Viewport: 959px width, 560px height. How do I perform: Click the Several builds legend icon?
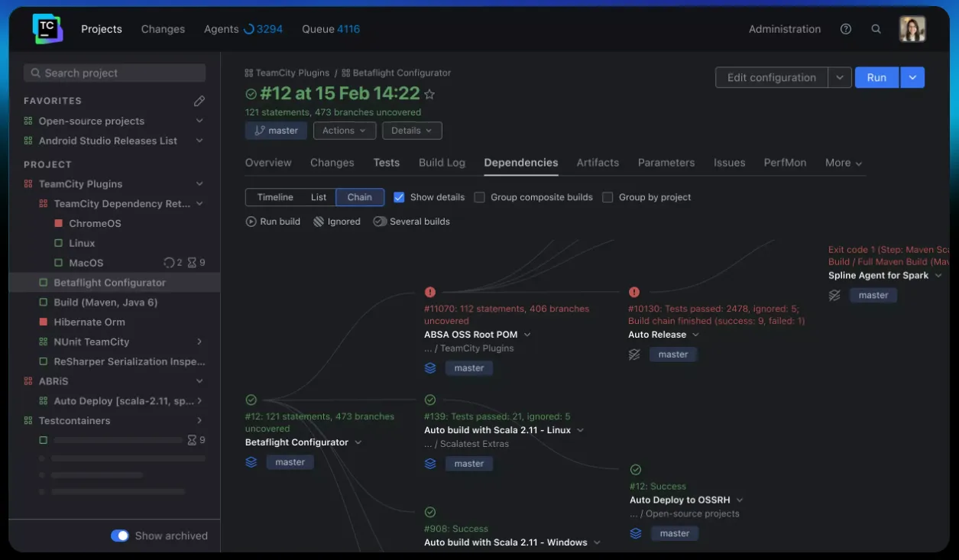pyautogui.click(x=380, y=222)
